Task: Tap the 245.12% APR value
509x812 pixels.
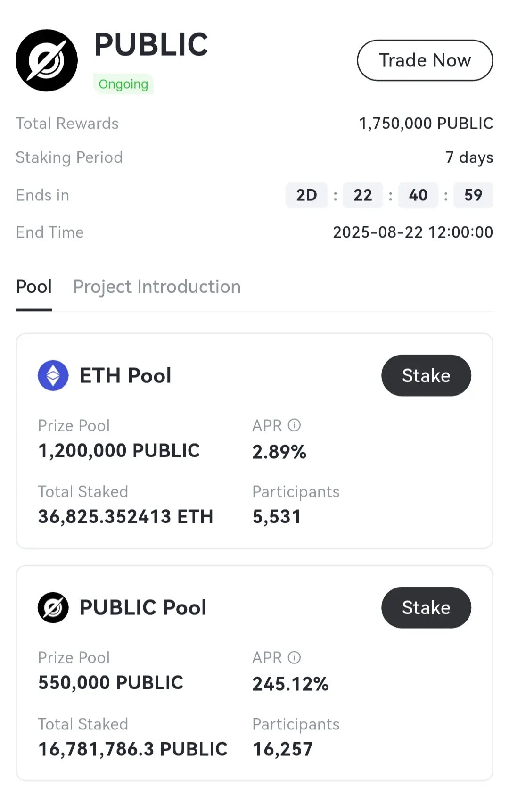Action: [x=290, y=684]
